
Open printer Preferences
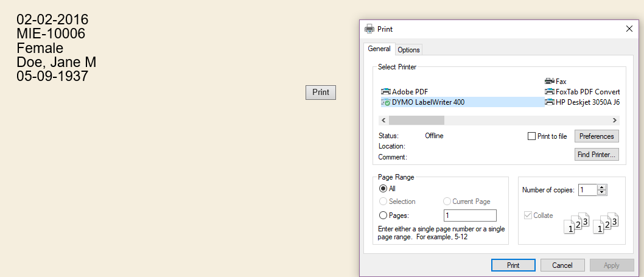597,136
